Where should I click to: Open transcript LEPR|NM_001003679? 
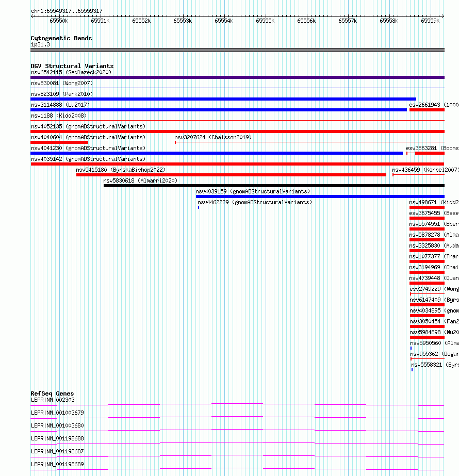click(57, 413)
